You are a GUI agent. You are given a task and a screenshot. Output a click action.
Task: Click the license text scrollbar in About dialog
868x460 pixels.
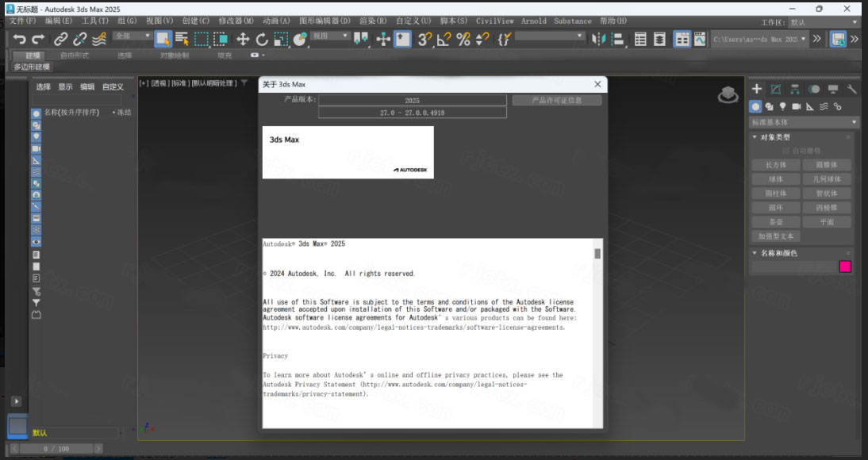coord(596,254)
